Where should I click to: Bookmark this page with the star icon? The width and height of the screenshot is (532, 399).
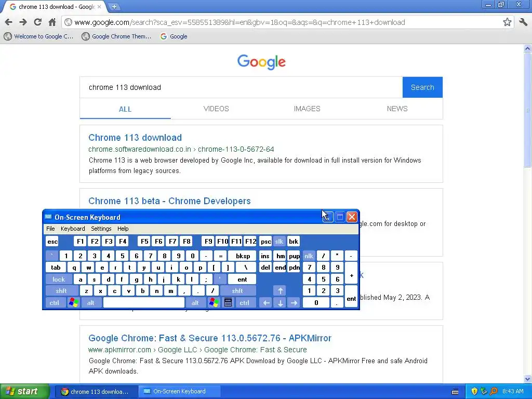[507, 22]
